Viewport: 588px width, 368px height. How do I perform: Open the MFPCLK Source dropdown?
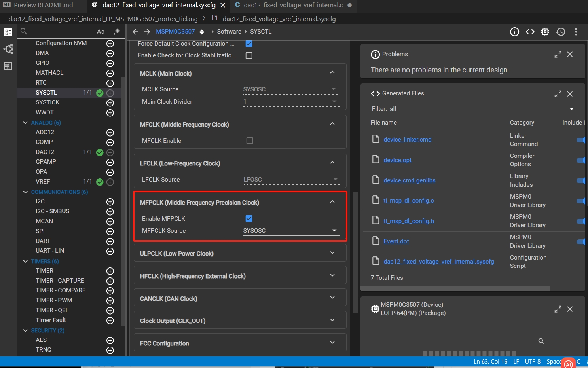click(x=291, y=231)
